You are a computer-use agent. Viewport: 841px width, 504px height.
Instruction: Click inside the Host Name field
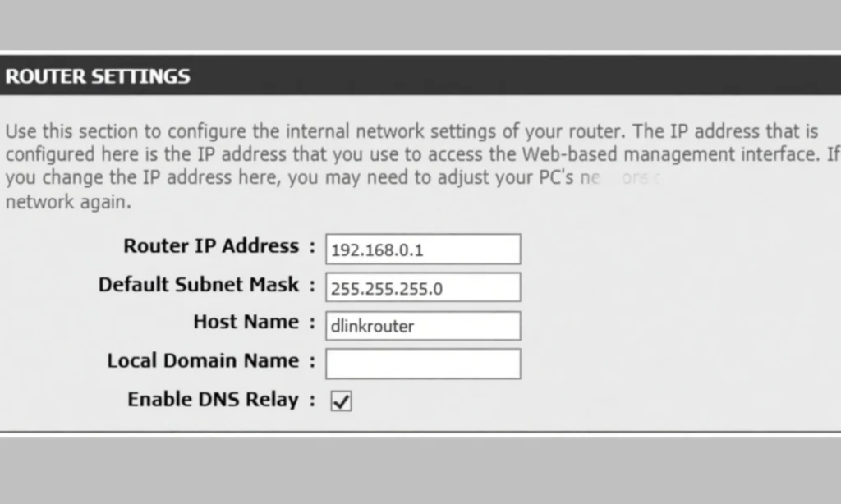422,325
